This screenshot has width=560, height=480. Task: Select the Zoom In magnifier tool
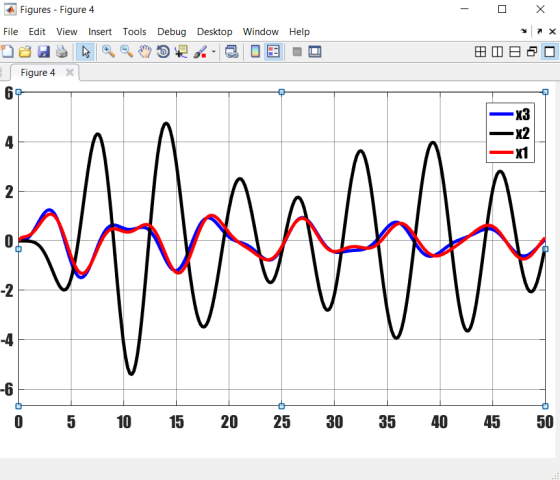[x=108, y=52]
